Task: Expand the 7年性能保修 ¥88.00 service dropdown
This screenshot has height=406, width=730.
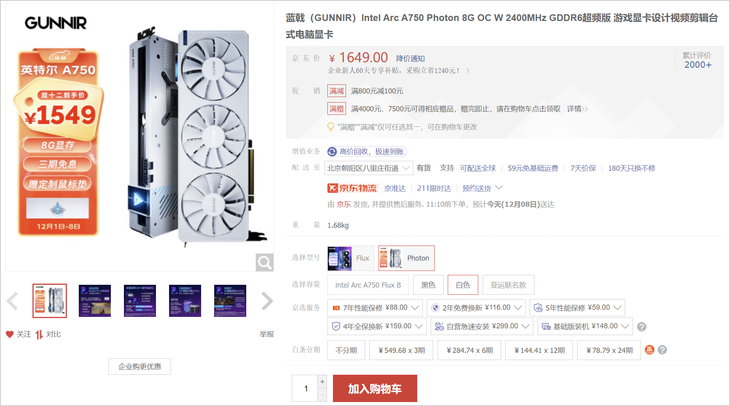Action: (x=375, y=308)
